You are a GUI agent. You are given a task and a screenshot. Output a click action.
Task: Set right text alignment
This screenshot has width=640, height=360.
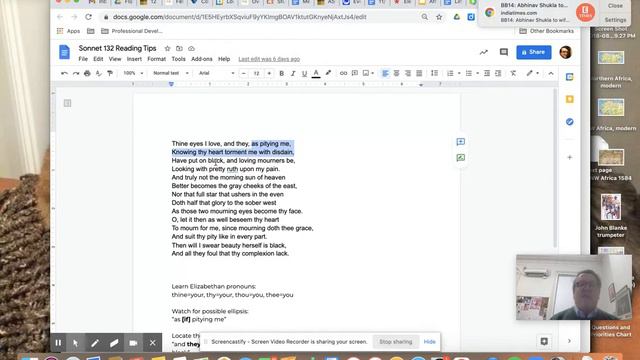coord(408,73)
